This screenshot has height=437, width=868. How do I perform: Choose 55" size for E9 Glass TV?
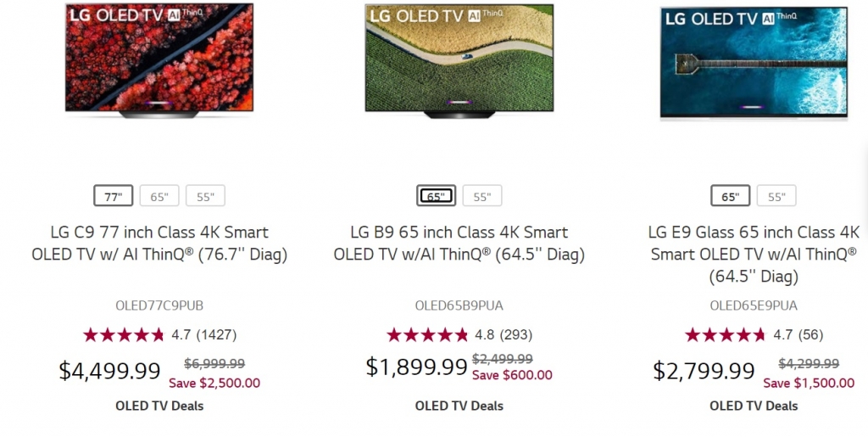point(776,197)
